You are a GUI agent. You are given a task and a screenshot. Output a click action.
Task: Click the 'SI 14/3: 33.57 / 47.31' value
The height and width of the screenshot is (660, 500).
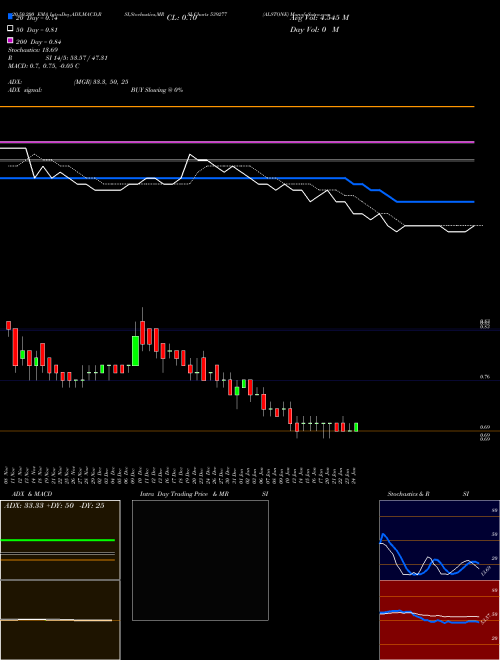tap(77, 58)
